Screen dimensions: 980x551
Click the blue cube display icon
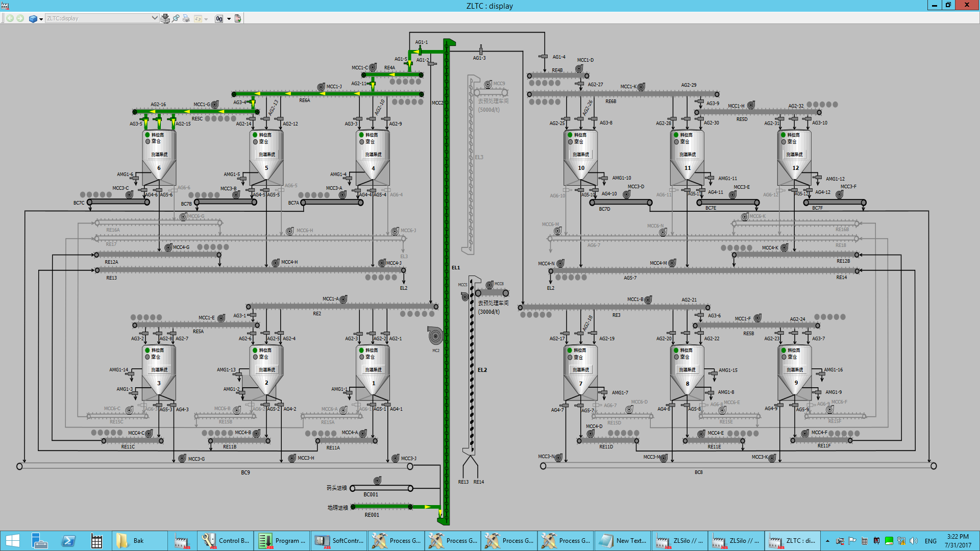(x=33, y=18)
